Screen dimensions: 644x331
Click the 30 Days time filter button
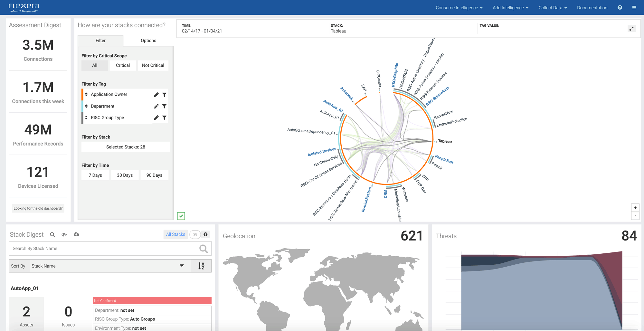point(125,175)
